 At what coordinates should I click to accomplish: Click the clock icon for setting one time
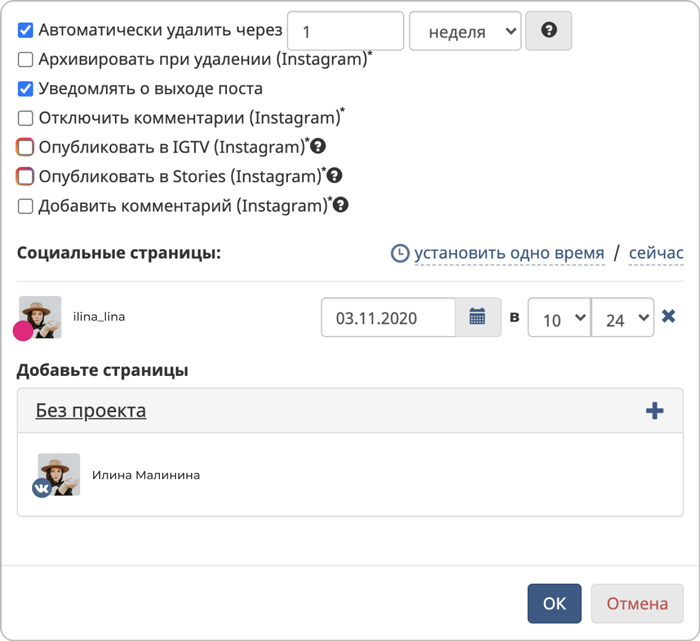[x=399, y=253]
